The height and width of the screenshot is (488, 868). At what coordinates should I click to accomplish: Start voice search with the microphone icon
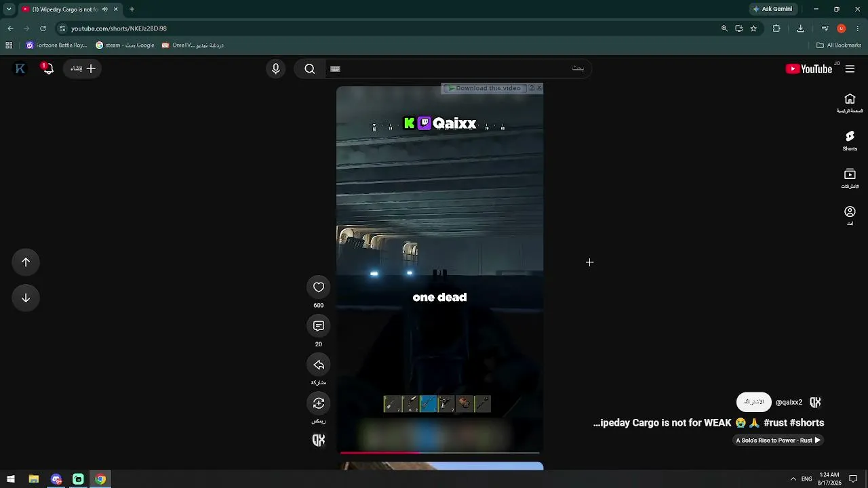point(275,68)
